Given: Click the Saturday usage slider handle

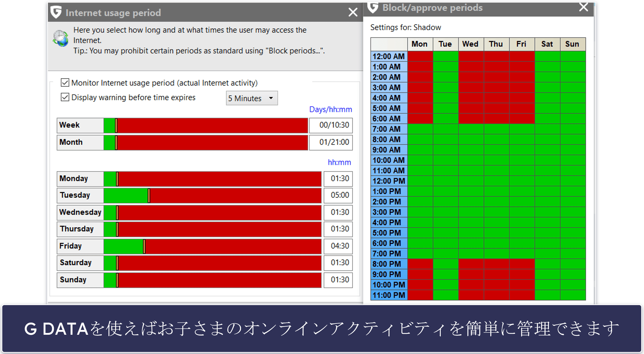Looking at the screenshot, I should point(117,263).
